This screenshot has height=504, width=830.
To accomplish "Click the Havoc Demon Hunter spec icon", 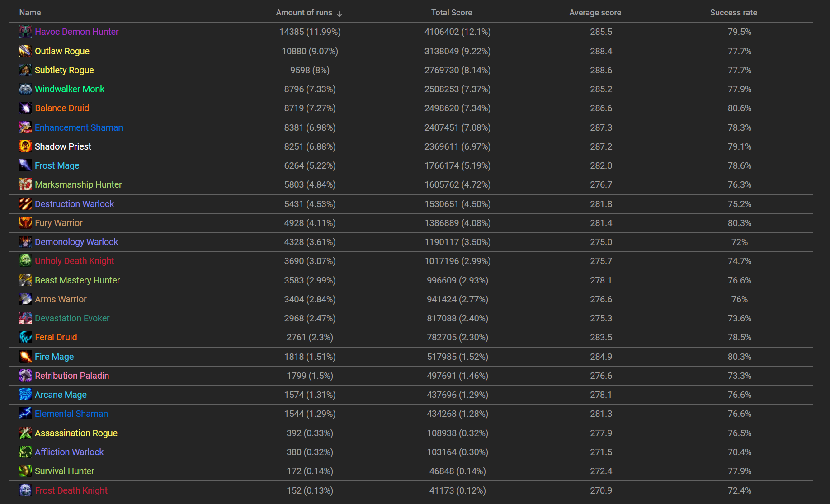I will point(25,32).
